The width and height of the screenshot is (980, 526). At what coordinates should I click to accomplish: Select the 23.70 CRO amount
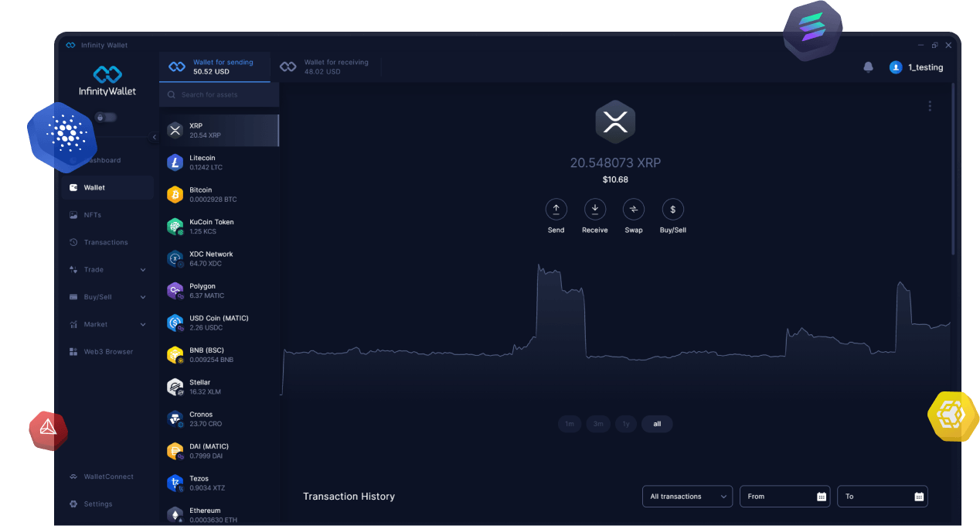(206, 424)
